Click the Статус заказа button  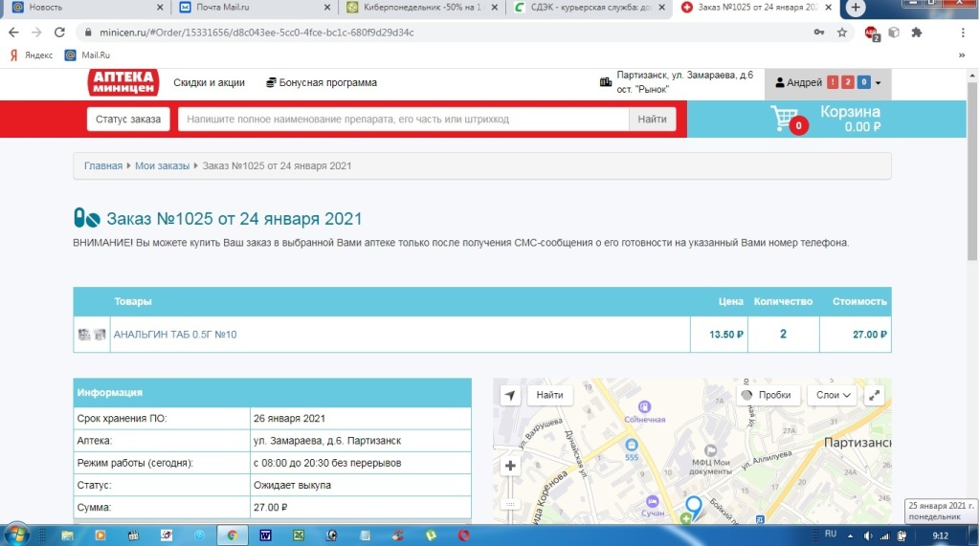(128, 120)
